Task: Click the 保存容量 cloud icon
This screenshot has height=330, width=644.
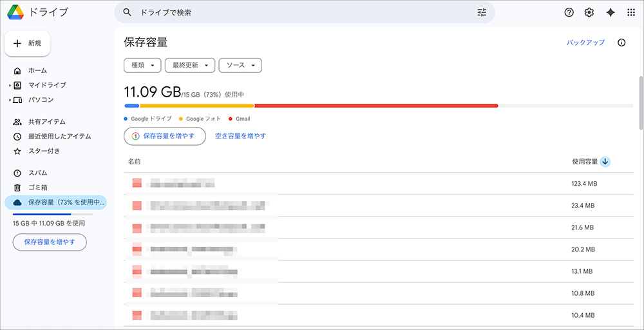Action: click(x=17, y=202)
